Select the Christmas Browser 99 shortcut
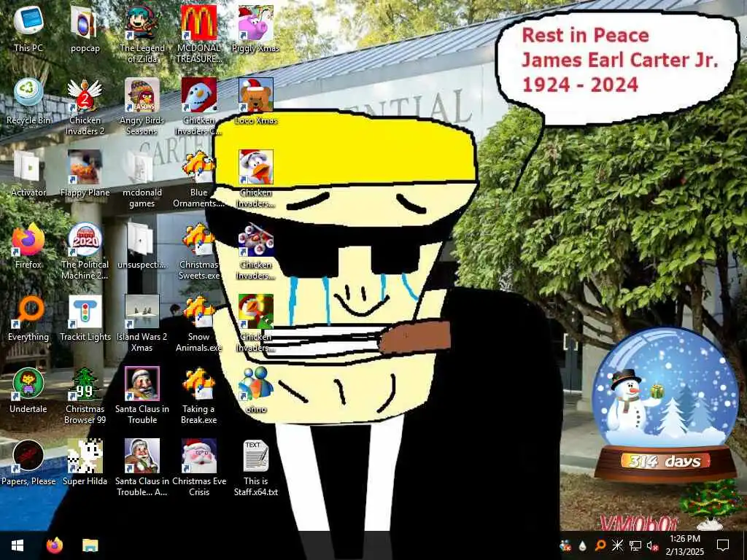 85,396
